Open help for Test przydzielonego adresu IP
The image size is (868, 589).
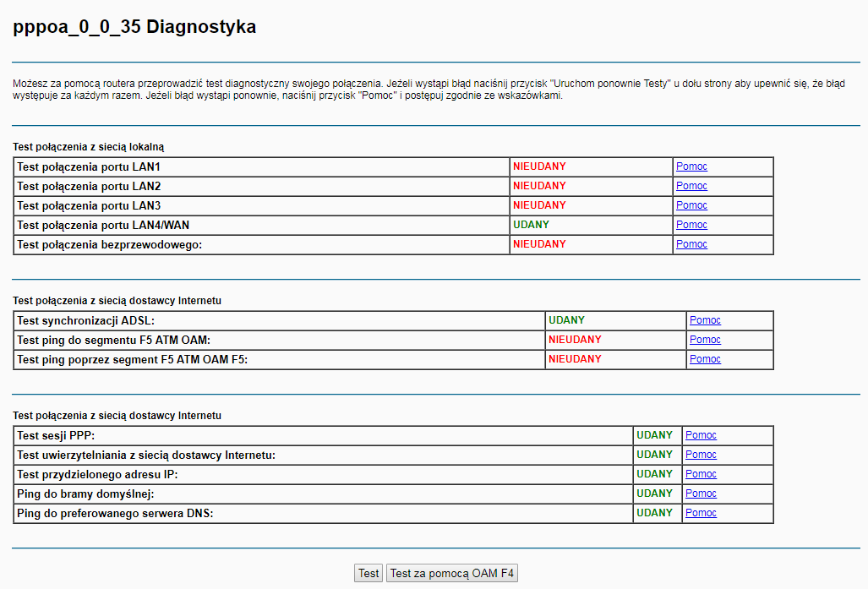point(701,474)
